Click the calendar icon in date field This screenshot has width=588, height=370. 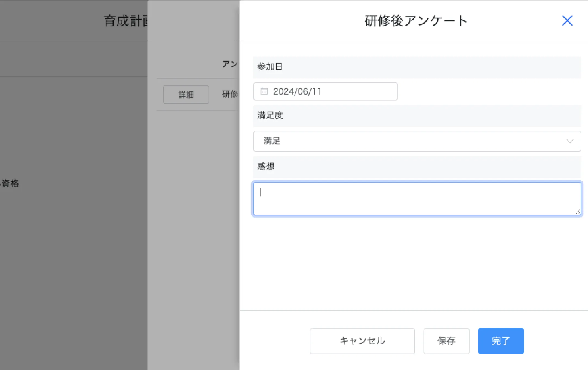tap(264, 91)
